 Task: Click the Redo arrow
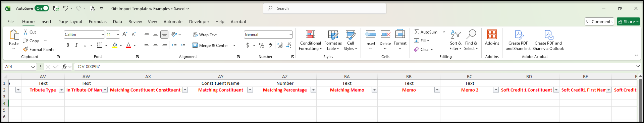click(x=78, y=8)
